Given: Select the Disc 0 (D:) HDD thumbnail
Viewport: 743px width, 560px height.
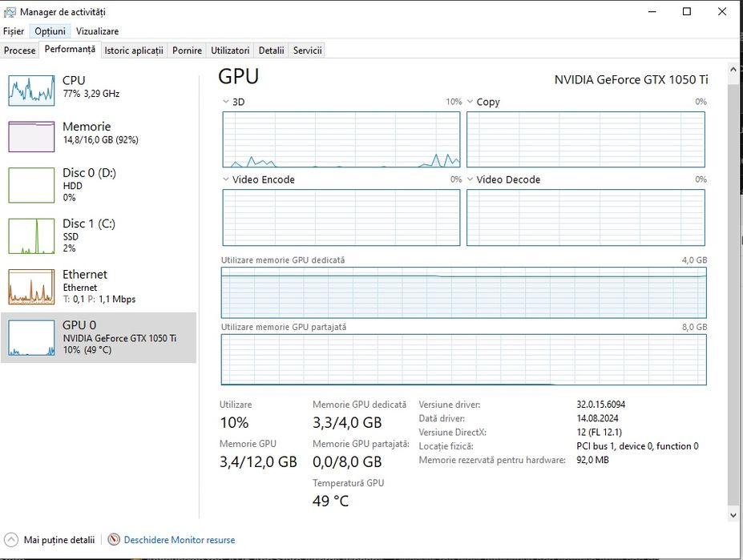Looking at the screenshot, I should 31,185.
